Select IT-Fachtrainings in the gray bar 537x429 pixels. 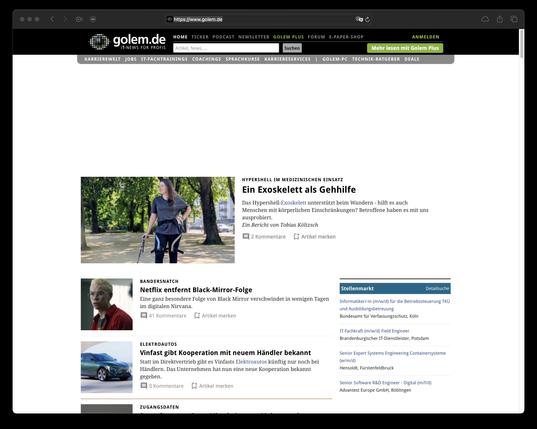[x=164, y=59]
